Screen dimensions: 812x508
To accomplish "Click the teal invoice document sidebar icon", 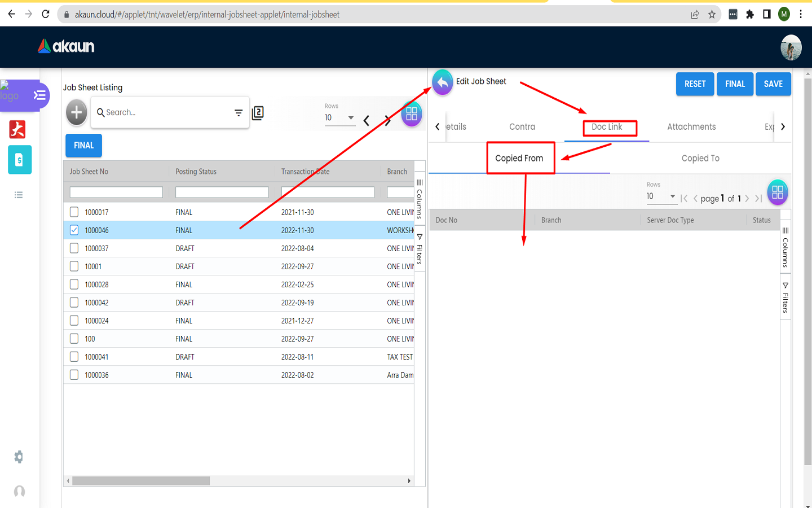I will coord(20,160).
